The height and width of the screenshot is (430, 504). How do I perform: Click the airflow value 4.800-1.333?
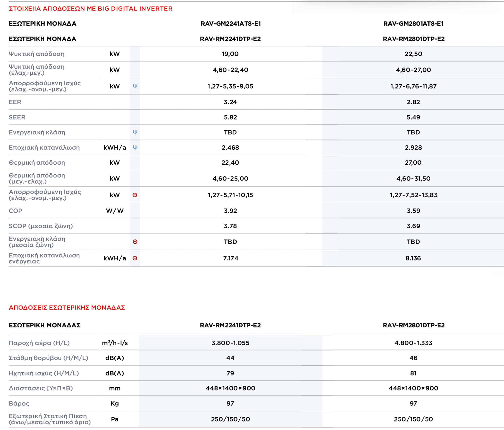(413, 343)
